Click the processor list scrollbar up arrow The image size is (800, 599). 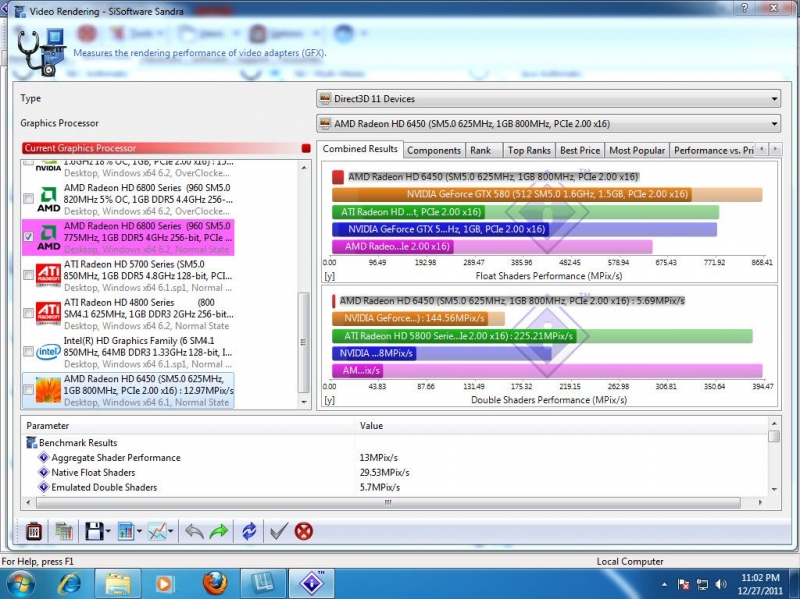304,167
